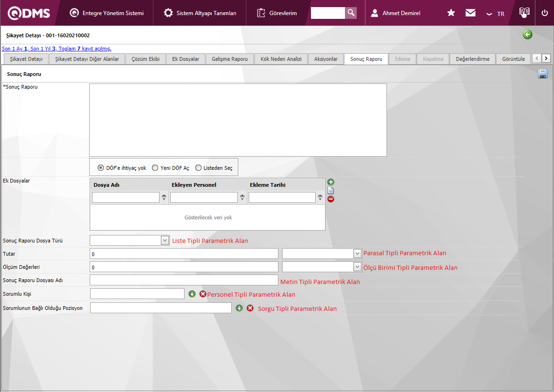Screen dimensions: 554x392
Task: Select DÖF'e ihtiyaç yok option
Action: click(101, 168)
